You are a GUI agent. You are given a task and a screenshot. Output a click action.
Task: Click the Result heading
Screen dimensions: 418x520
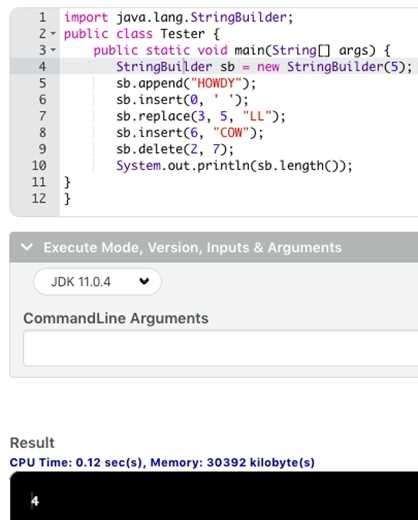(32, 443)
